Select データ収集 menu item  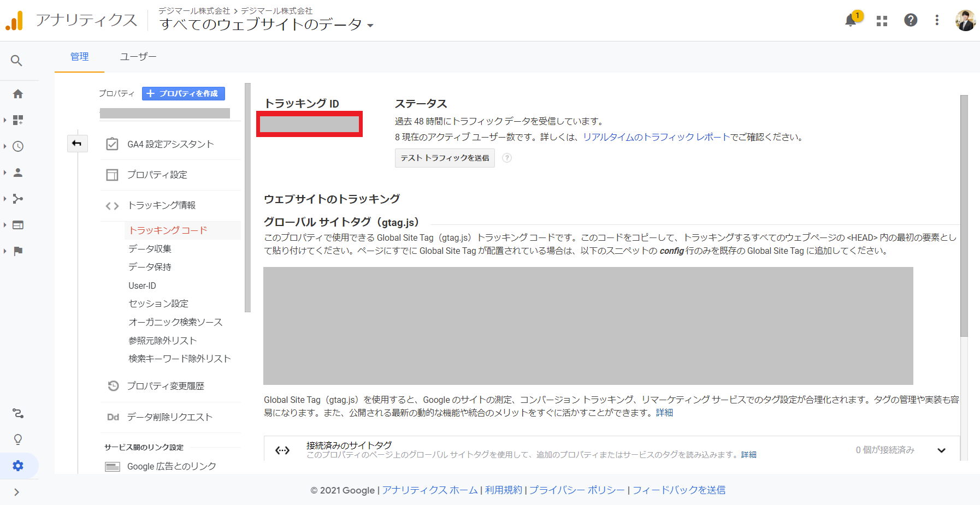pyautogui.click(x=150, y=249)
